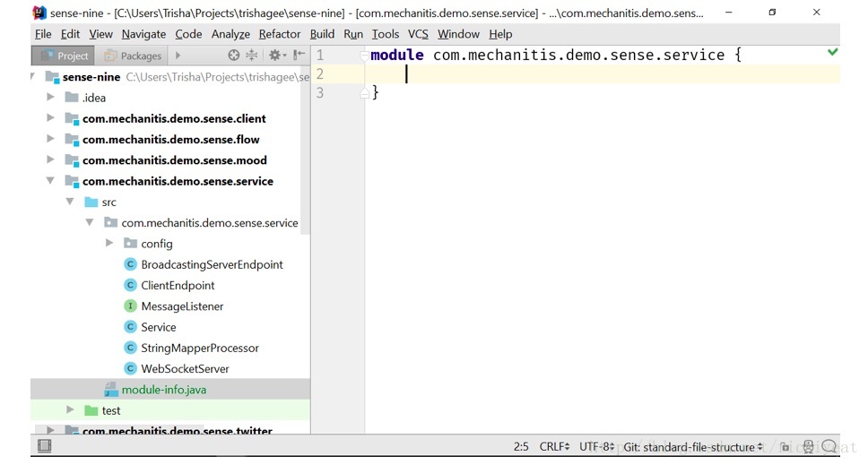Open the Tools menu
This screenshot has height=465, width=868.
[x=386, y=34]
